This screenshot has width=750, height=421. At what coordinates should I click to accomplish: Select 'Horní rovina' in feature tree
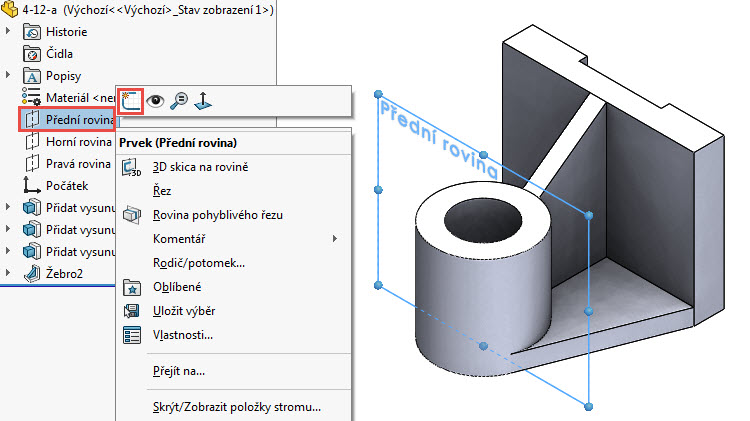78,142
